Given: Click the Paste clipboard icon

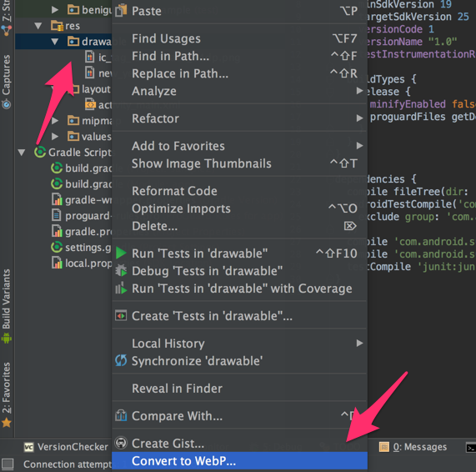Looking at the screenshot, I should click(121, 11).
